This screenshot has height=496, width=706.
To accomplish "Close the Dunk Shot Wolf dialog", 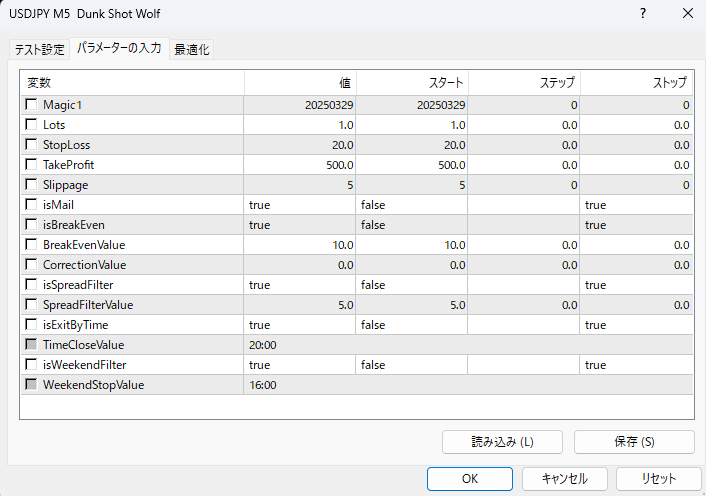I will point(687,14).
